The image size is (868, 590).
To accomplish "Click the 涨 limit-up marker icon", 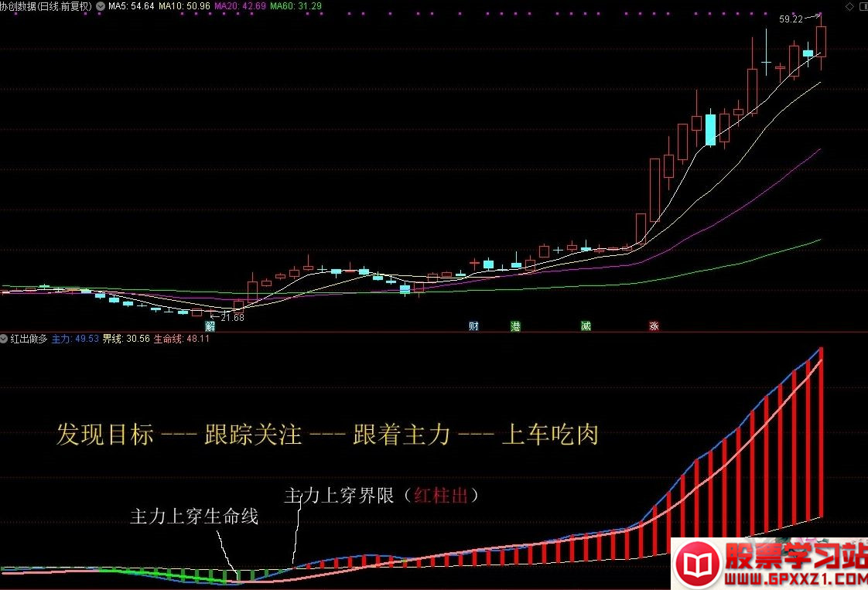I will pyautogui.click(x=654, y=326).
